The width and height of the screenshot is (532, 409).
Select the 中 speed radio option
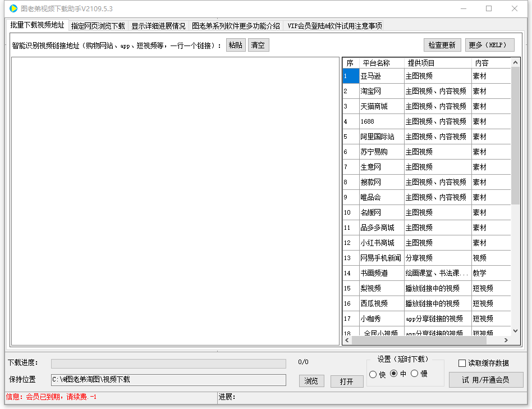pos(393,374)
